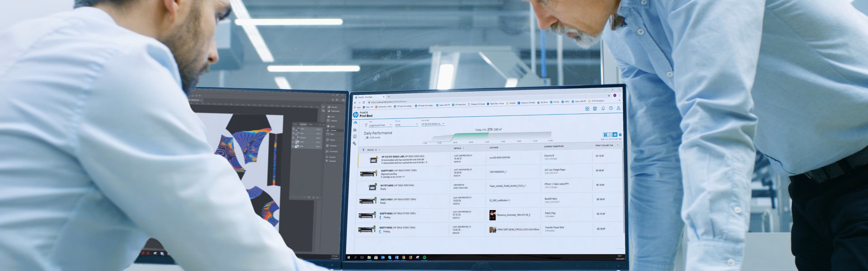This screenshot has width=868, height=271.
Task: Reload the browser page
Action: [x=364, y=102]
